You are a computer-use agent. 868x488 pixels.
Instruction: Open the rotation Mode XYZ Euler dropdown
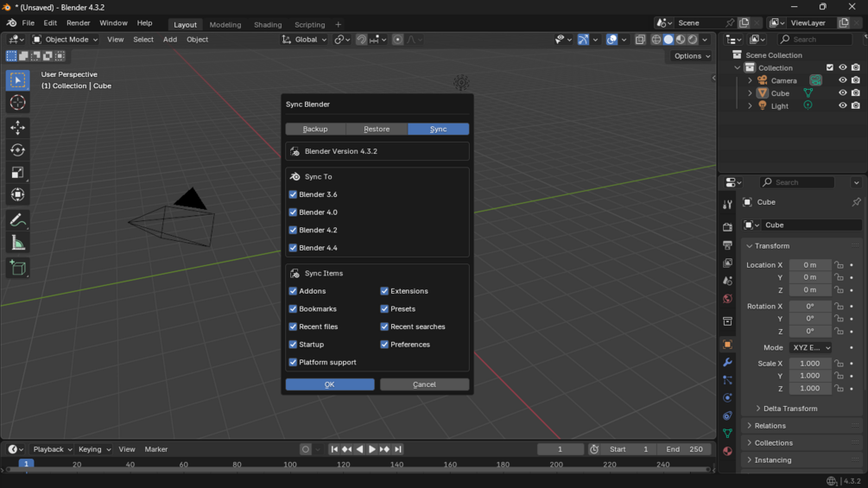[810, 347]
